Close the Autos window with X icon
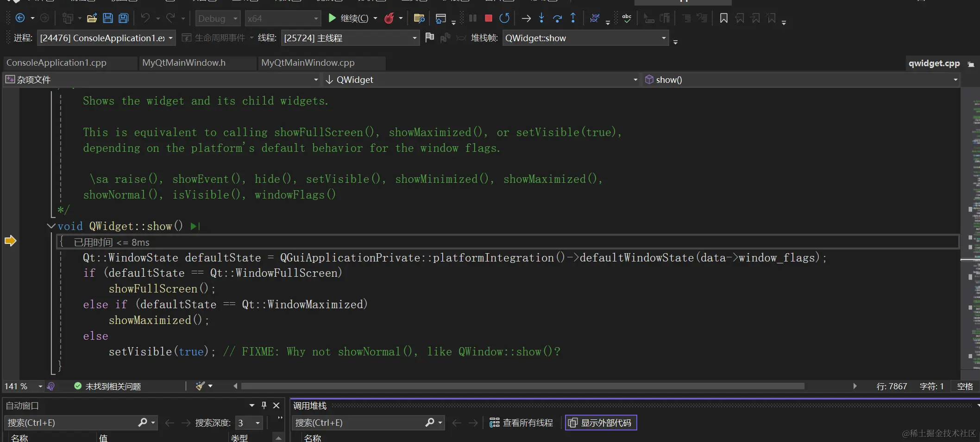The height and width of the screenshot is (442, 980). (276, 405)
